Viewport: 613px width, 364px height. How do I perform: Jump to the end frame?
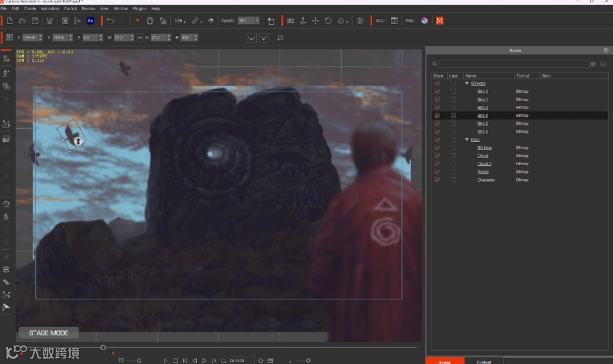click(x=214, y=360)
